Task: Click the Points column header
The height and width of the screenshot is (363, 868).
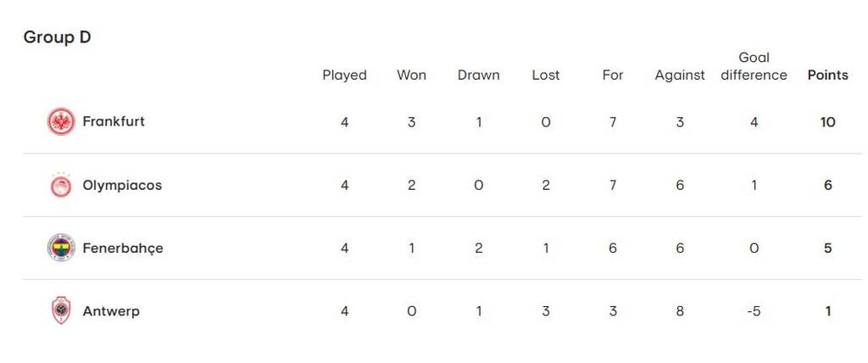Action: click(x=827, y=75)
